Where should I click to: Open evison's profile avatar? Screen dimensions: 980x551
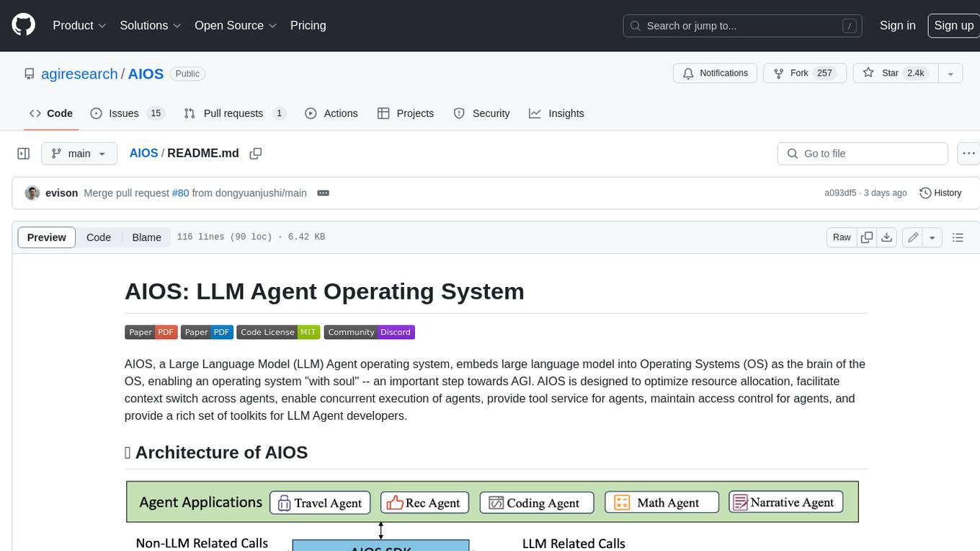(32, 193)
